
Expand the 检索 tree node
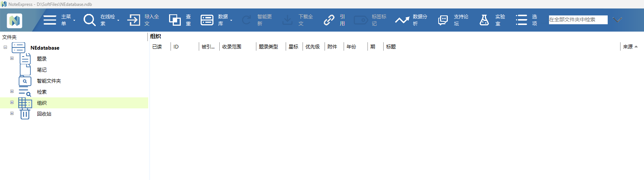12,91
